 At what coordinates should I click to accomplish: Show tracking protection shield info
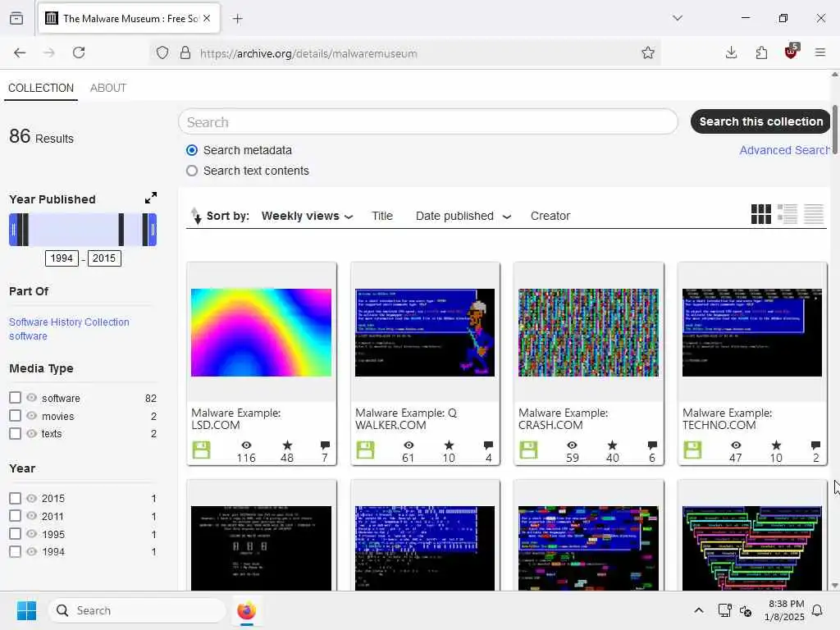point(162,52)
